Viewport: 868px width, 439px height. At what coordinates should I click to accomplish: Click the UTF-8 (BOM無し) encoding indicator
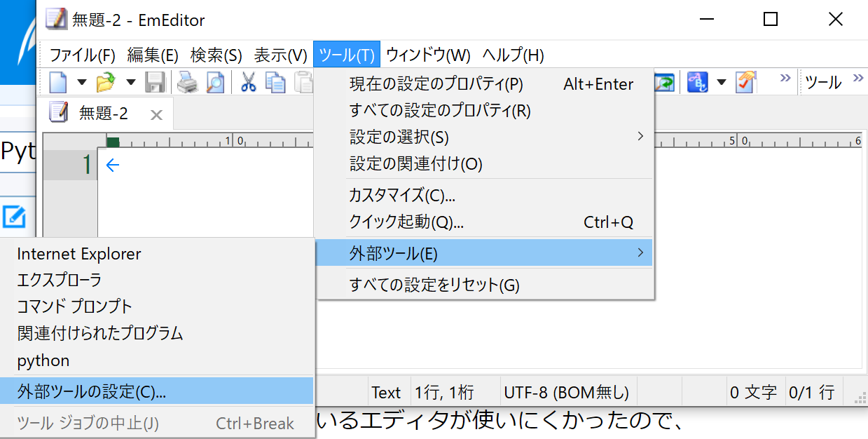pyautogui.click(x=566, y=393)
